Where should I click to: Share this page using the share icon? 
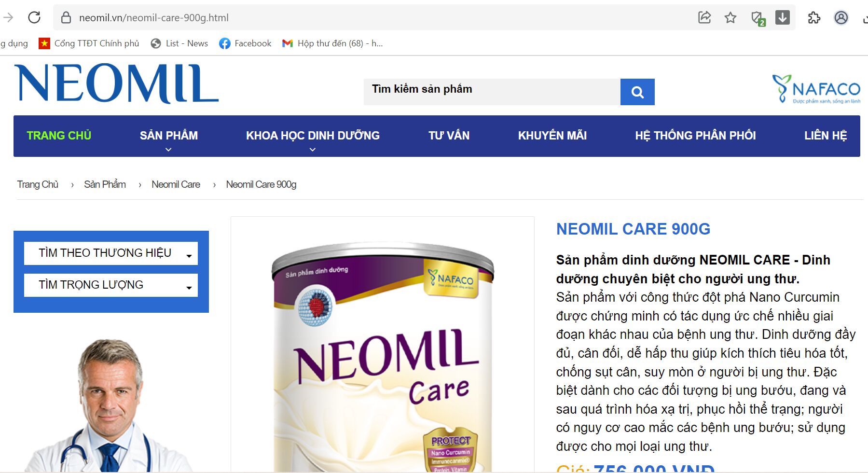click(x=704, y=18)
